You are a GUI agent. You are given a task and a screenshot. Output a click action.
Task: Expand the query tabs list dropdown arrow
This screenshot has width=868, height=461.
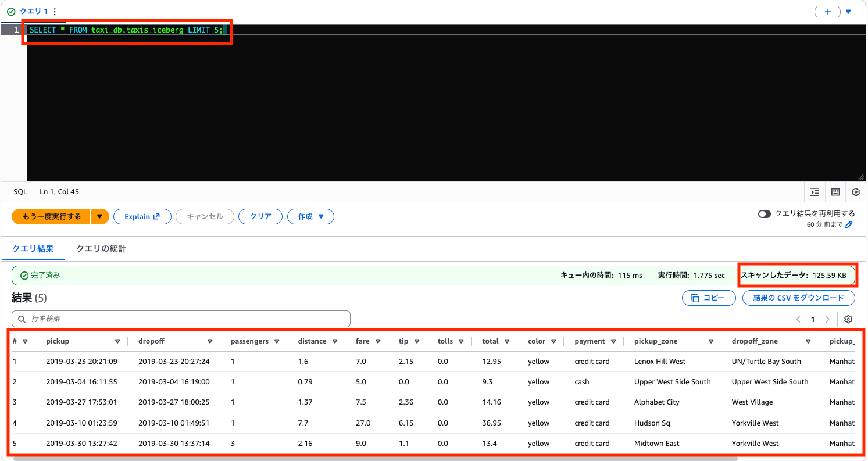tap(848, 12)
